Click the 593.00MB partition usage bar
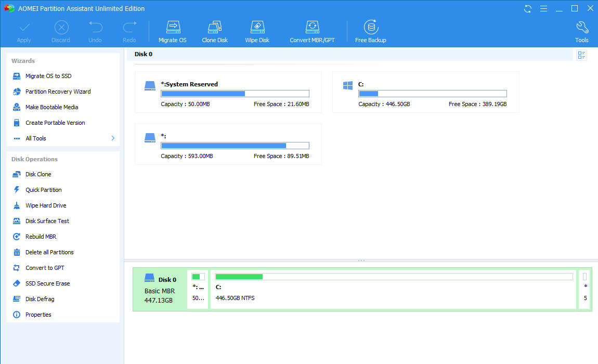The width and height of the screenshot is (598, 364). (x=235, y=146)
